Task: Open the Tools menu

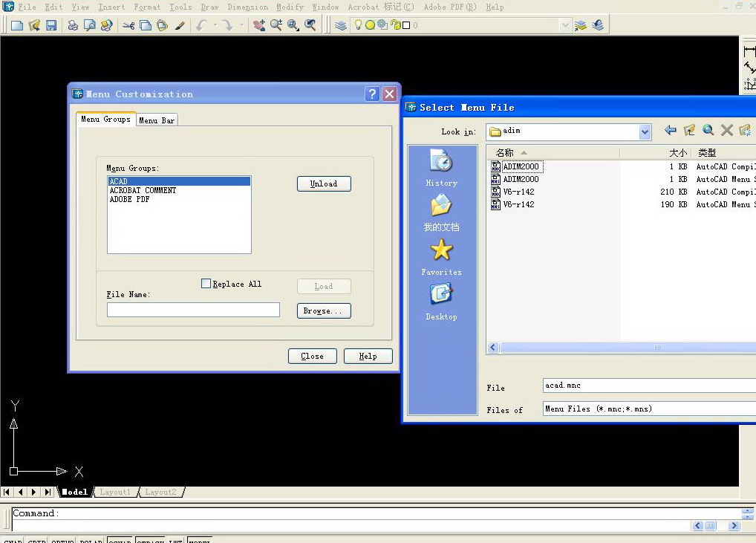Action: click(x=180, y=7)
